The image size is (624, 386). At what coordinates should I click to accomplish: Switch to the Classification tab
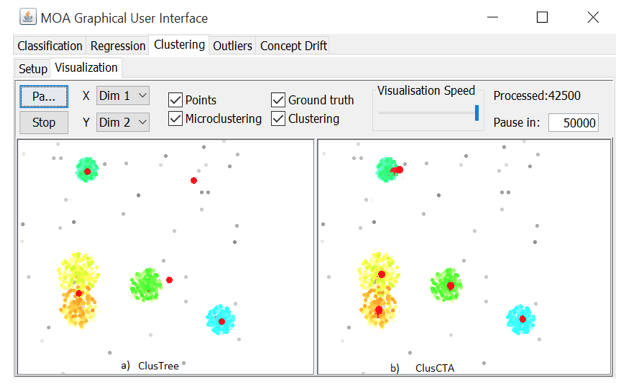[50, 46]
